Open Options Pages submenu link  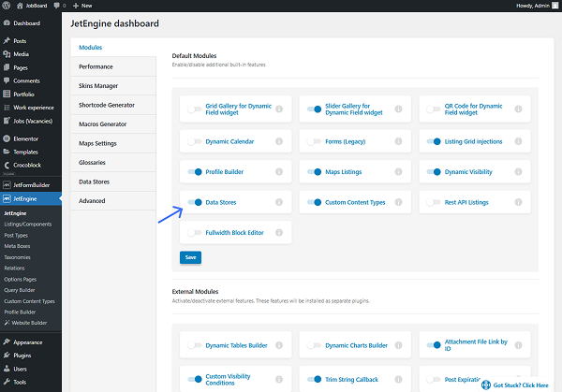(21, 279)
